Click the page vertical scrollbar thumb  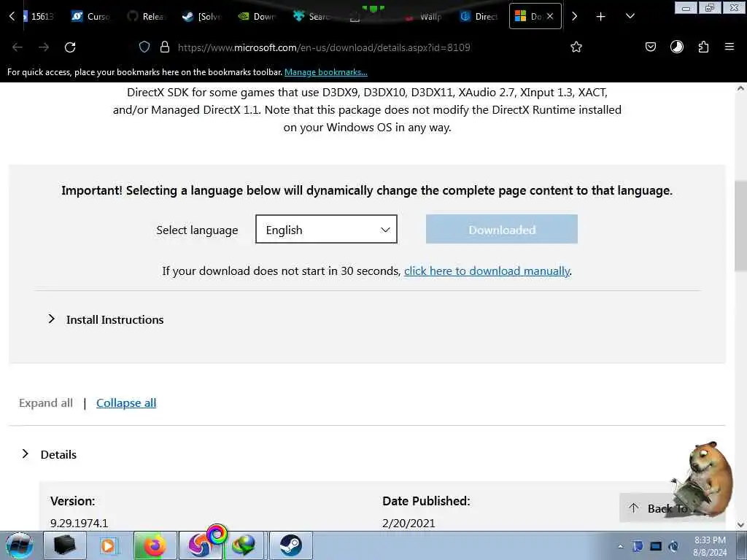(740, 226)
